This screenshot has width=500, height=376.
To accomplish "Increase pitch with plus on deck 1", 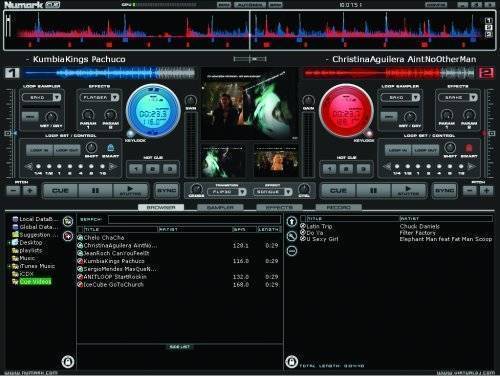I will (x=30, y=191).
